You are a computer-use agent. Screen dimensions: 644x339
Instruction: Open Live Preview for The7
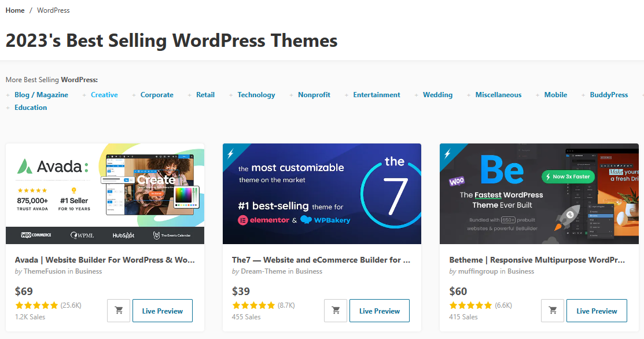pyautogui.click(x=380, y=311)
